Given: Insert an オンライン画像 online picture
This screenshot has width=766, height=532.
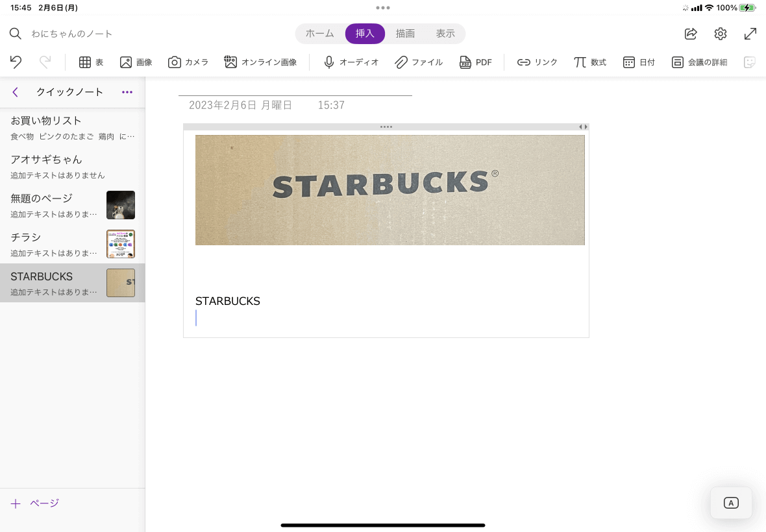Looking at the screenshot, I should pos(260,62).
